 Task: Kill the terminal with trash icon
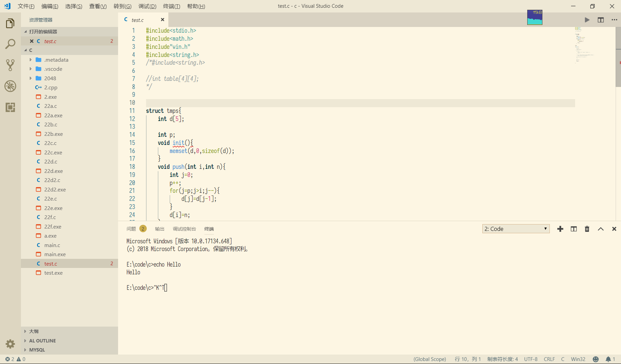click(587, 229)
